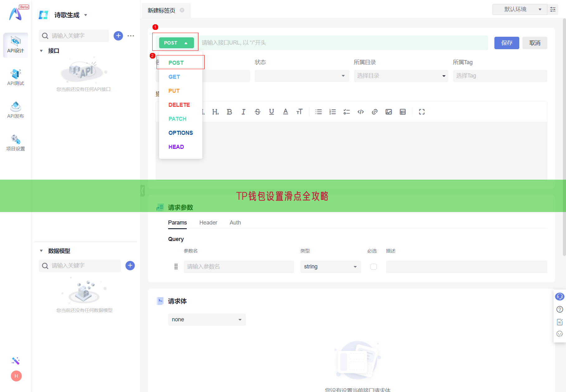Open the API设计 sidebar section
This screenshot has height=392, width=566.
coord(16,45)
